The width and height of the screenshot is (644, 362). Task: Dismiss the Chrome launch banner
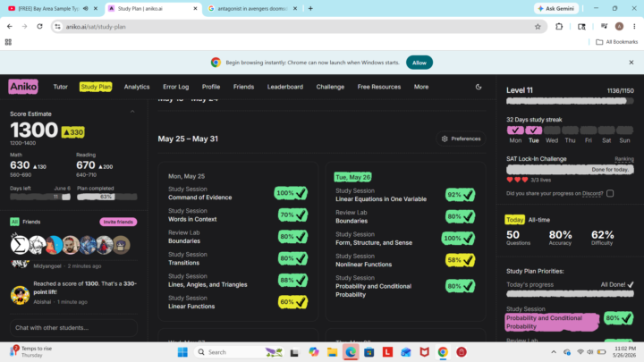click(631, 63)
